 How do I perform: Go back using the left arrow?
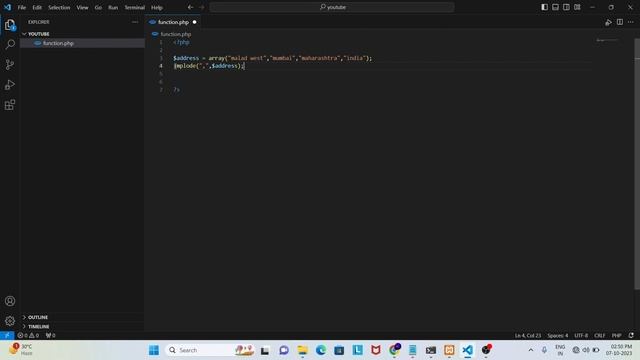[x=191, y=7]
